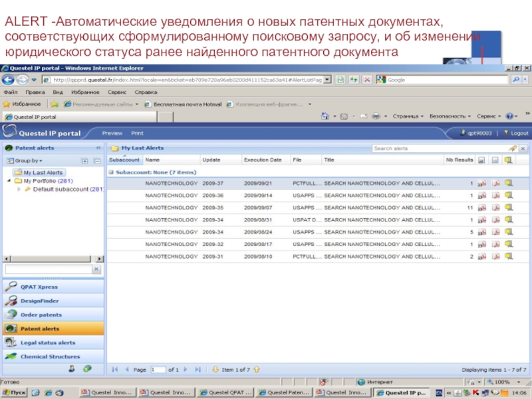Go to the last page of alerts
This screenshot has width=532, height=399.
click(x=199, y=369)
